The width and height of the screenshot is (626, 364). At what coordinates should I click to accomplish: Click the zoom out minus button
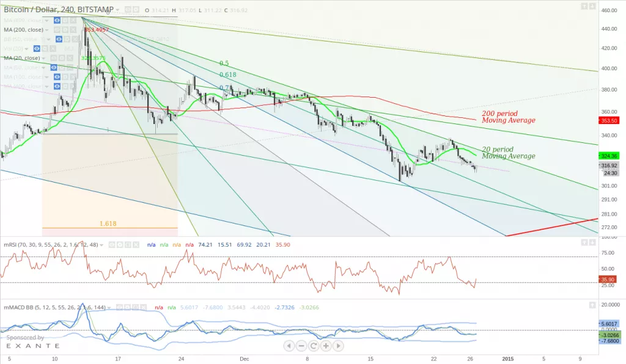pos(301,346)
